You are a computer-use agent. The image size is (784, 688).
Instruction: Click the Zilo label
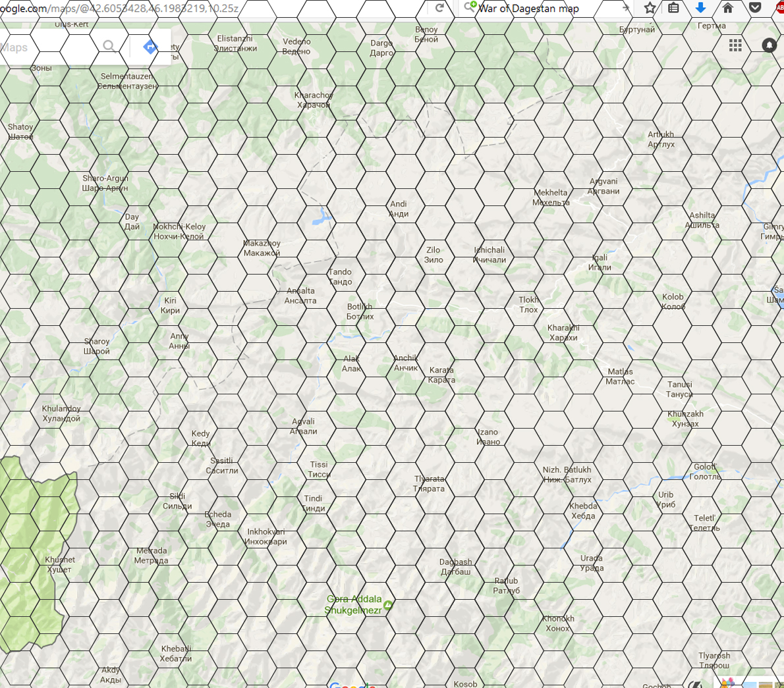click(x=433, y=254)
